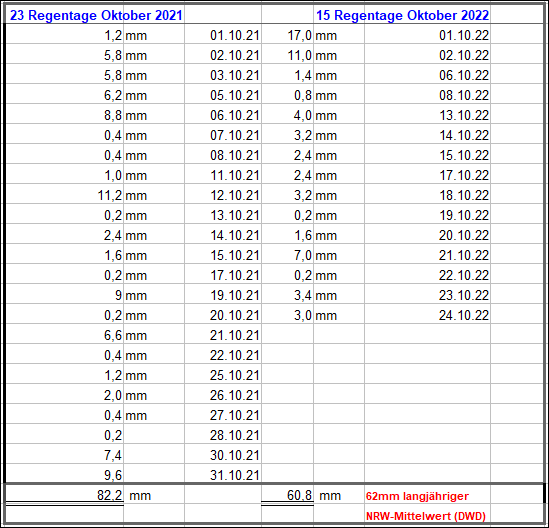The width and height of the screenshot is (549, 528).
Task: Click the date cell 14.10.22
Action: coord(464,135)
